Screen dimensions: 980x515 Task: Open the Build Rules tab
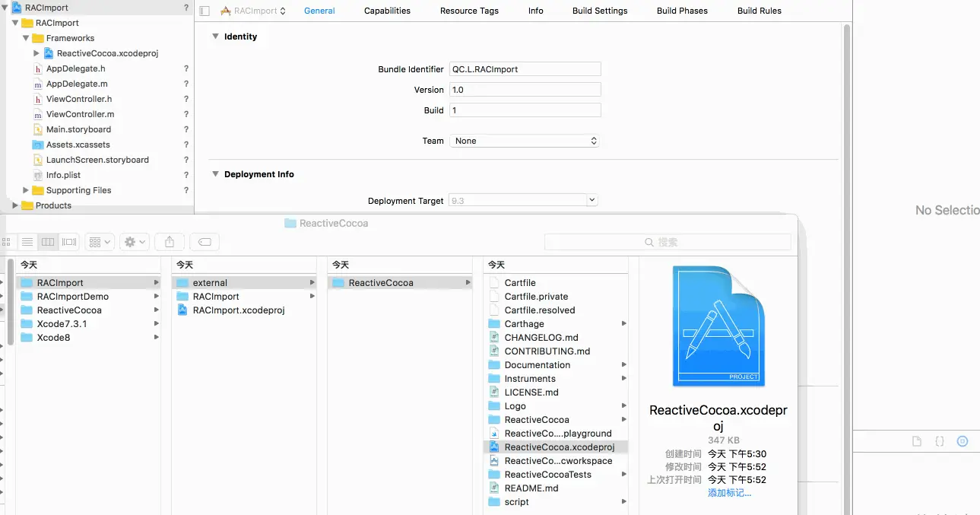pyautogui.click(x=760, y=11)
